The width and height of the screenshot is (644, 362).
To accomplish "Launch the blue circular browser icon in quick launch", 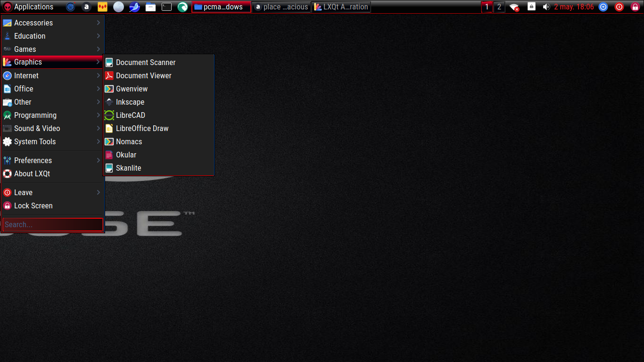I will 70,7.
